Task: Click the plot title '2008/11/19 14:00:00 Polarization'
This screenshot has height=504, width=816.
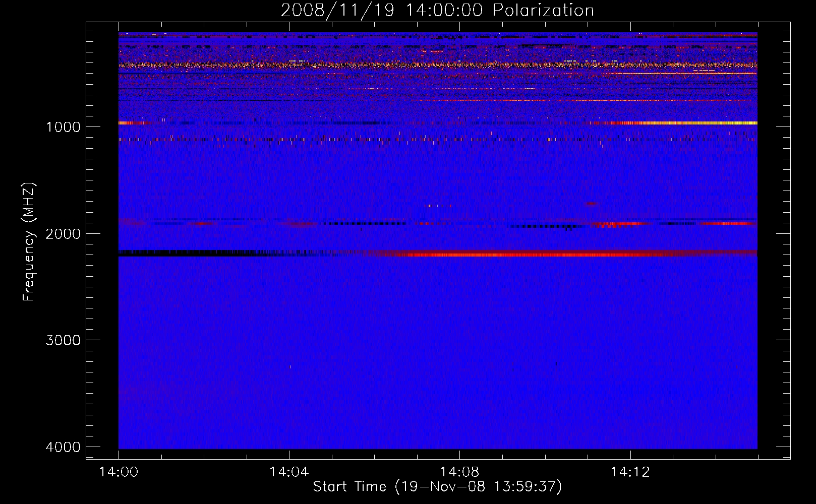Action: click(x=437, y=10)
